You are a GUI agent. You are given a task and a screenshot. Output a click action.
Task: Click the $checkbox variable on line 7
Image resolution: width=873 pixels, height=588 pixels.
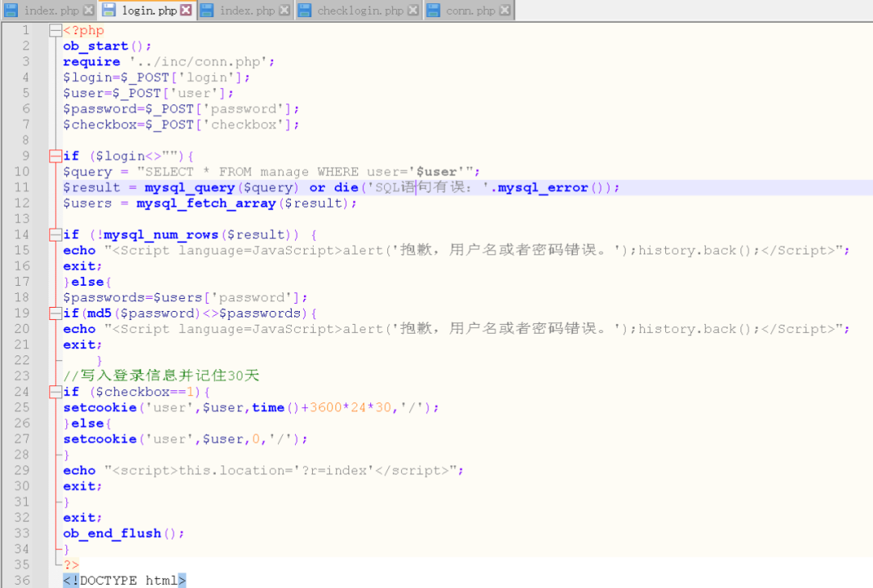[99, 124]
